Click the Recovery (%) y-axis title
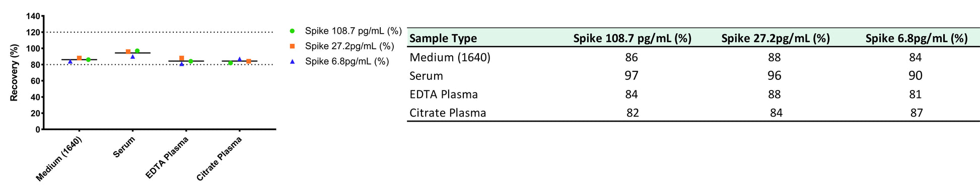This screenshot has width=980, height=190. click(x=14, y=72)
